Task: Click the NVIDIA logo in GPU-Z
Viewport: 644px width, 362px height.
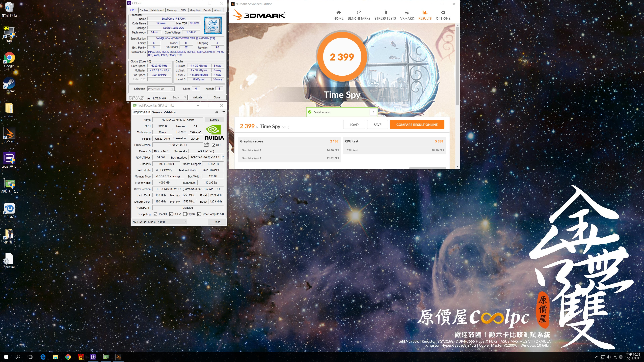Action: coord(214,132)
